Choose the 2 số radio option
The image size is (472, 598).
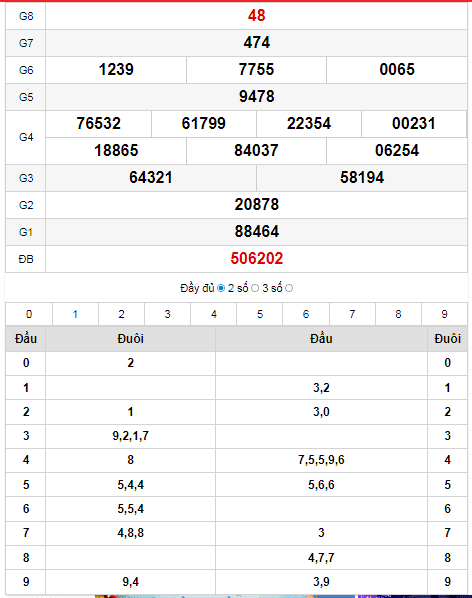[255, 288]
